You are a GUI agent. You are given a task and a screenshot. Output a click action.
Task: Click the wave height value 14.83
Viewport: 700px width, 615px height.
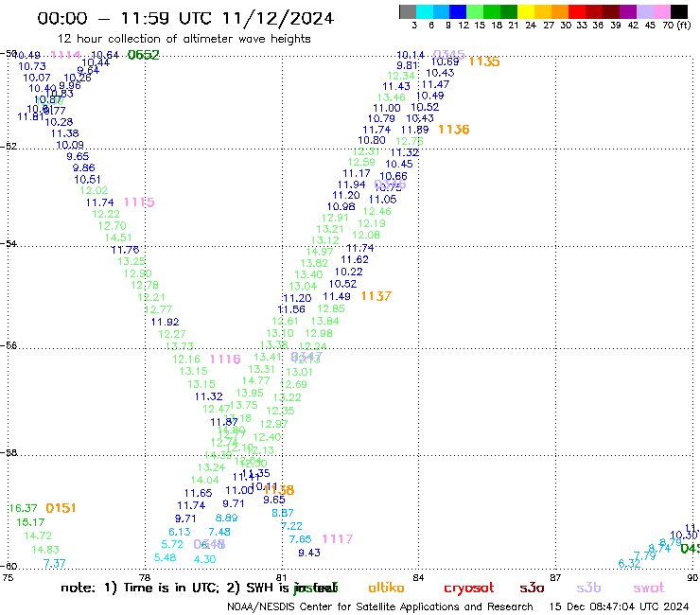coord(45,550)
